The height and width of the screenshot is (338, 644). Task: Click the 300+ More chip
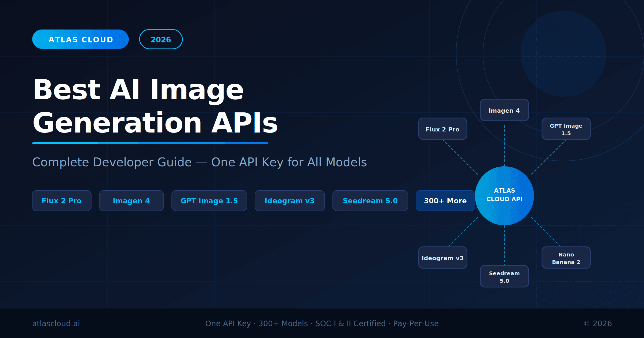click(445, 201)
